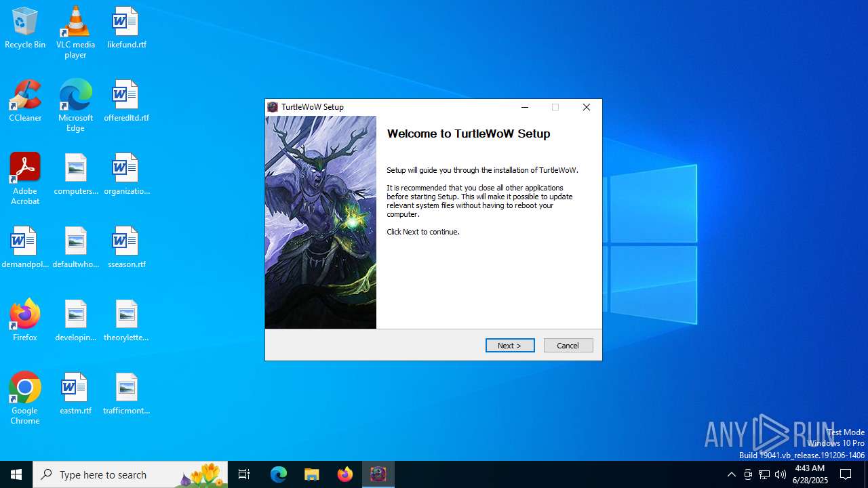Select the CCleaner desktop shortcut

(x=25, y=102)
